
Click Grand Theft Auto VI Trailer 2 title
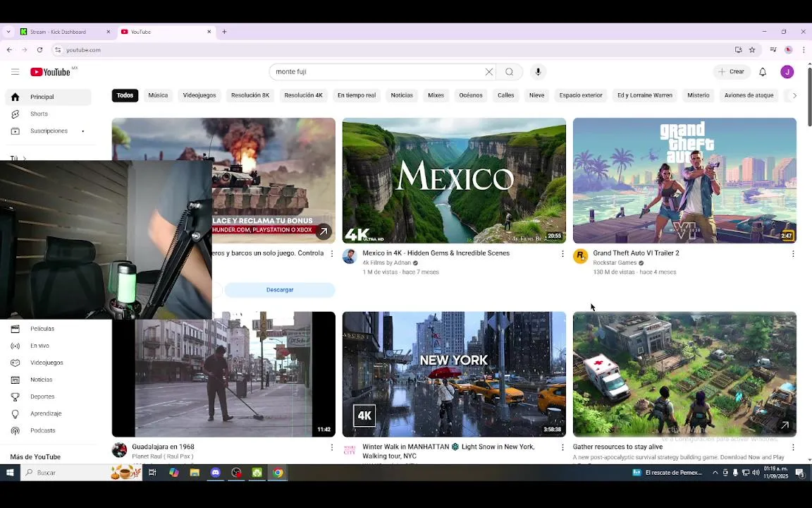(636, 253)
